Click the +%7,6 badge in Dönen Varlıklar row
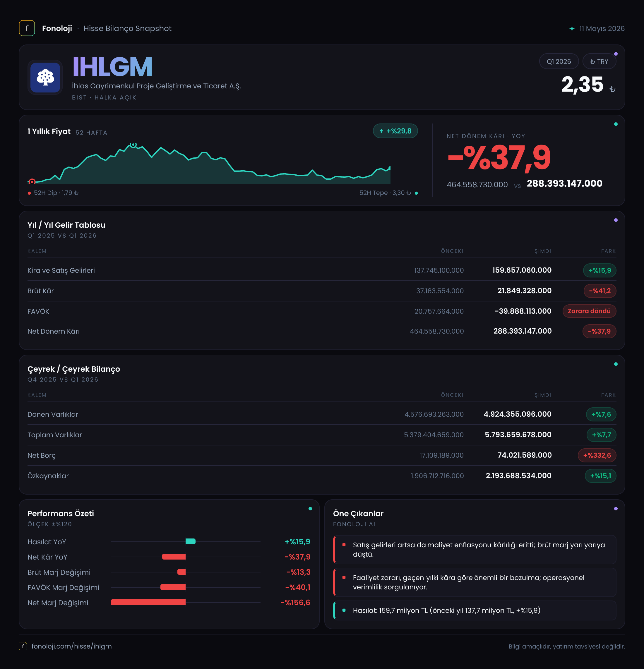644x669 pixels. coord(601,414)
